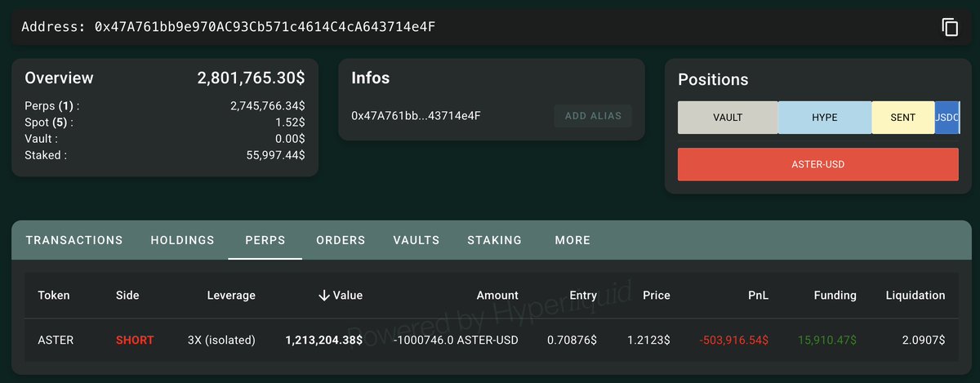Screen dimensions: 980x383
Task: Switch to the HOLDINGS tab
Action: (183, 240)
